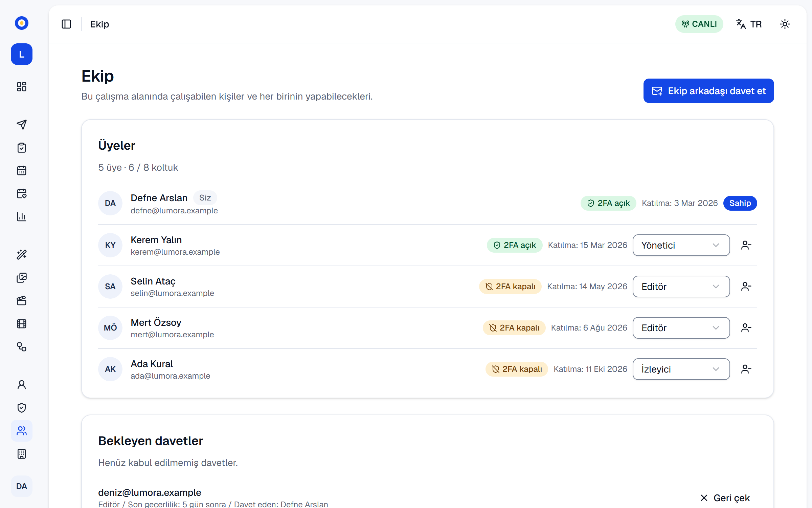Remove Ada Kural from the team
This screenshot has height=508, width=812.
(746, 369)
